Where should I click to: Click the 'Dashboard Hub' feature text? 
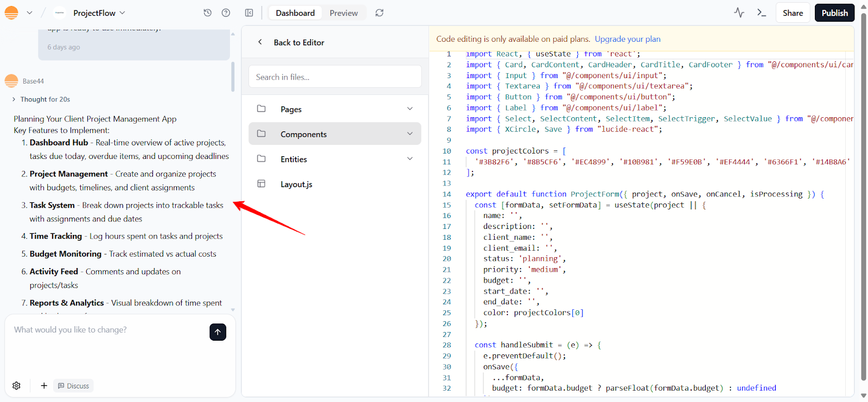59,143
